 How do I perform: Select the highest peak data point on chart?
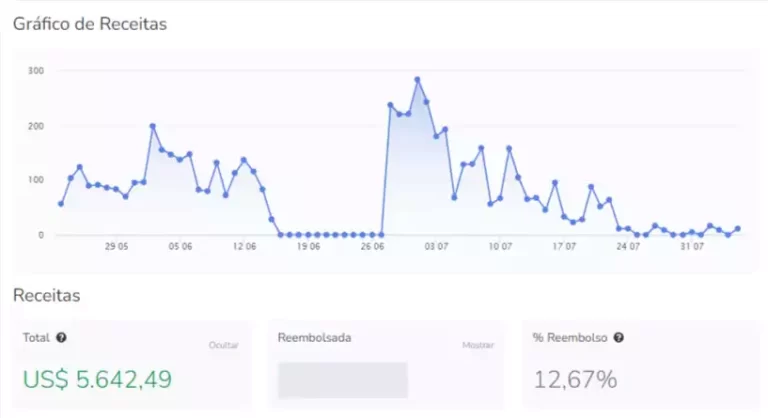click(417, 79)
